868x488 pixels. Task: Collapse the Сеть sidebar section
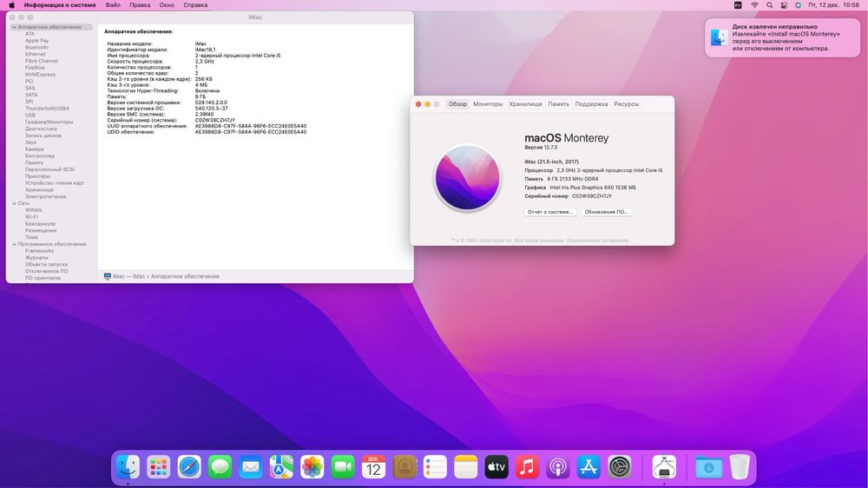tap(14, 203)
